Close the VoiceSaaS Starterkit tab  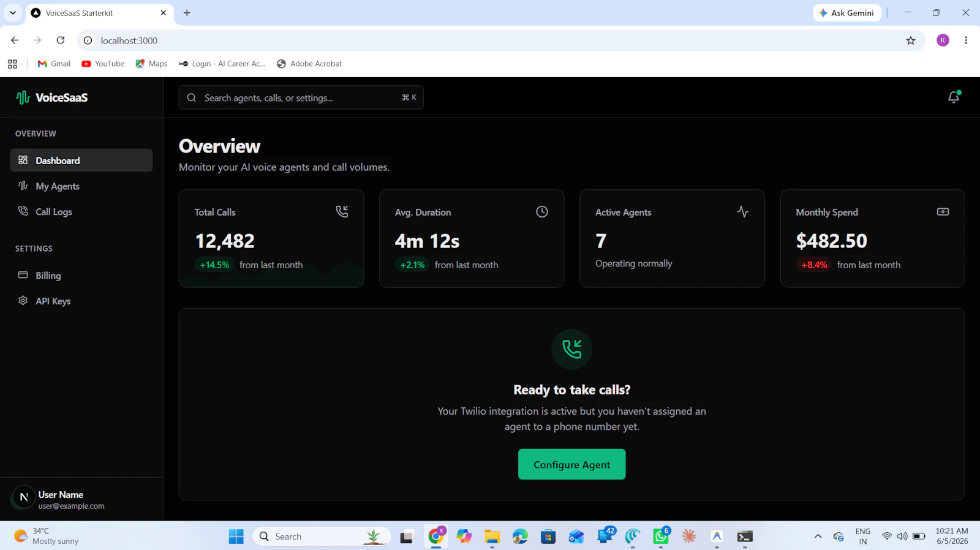coord(164,13)
